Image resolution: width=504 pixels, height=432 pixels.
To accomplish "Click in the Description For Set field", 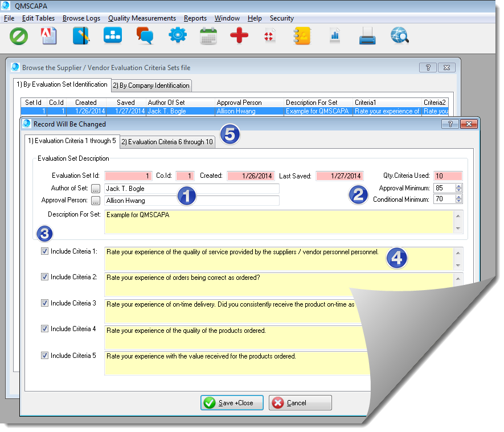I will coord(279,221).
